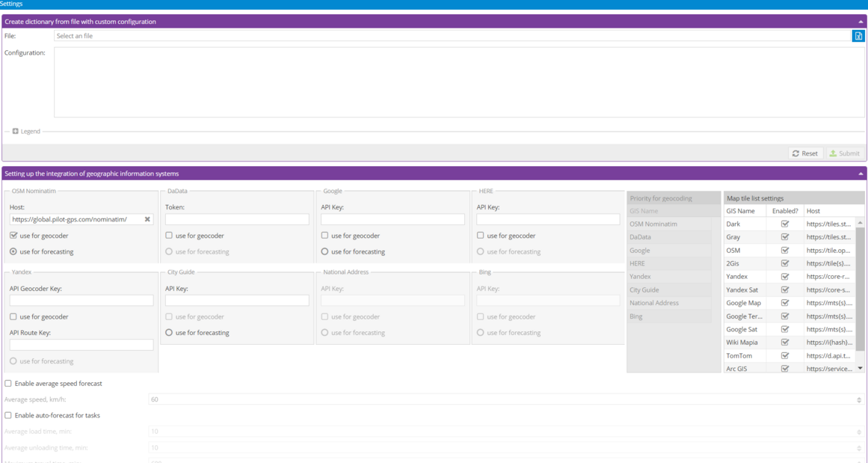Click the file browse icon
The height and width of the screenshot is (463, 868).
tap(858, 36)
